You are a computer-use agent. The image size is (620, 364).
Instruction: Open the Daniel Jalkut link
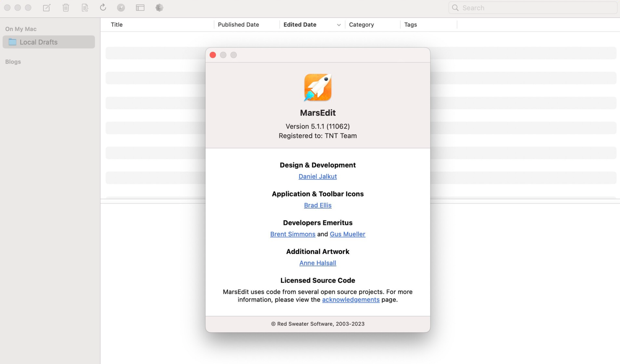pyautogui.click(x=317, y=176)
